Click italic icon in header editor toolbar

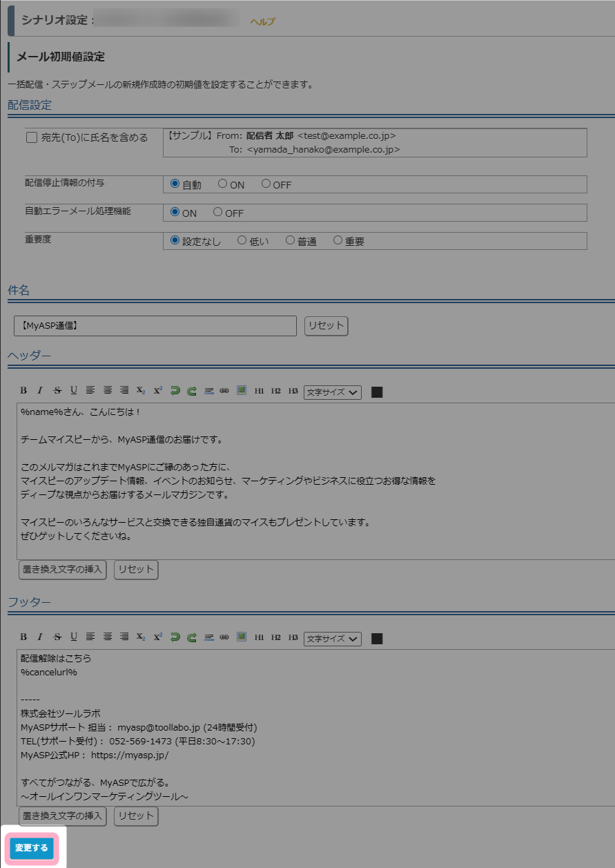pyautogui.click(x=40, y=391)
